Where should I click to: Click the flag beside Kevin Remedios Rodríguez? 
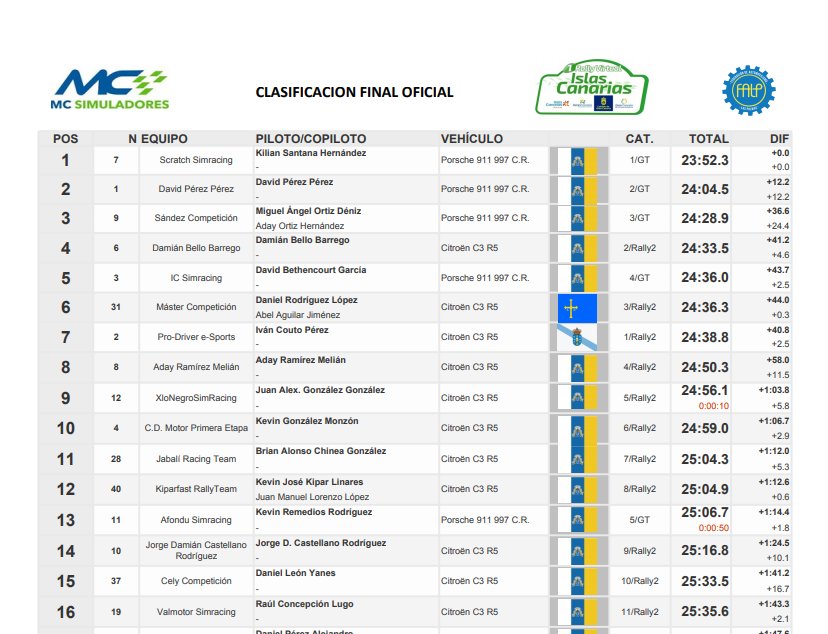pos(577,520)
